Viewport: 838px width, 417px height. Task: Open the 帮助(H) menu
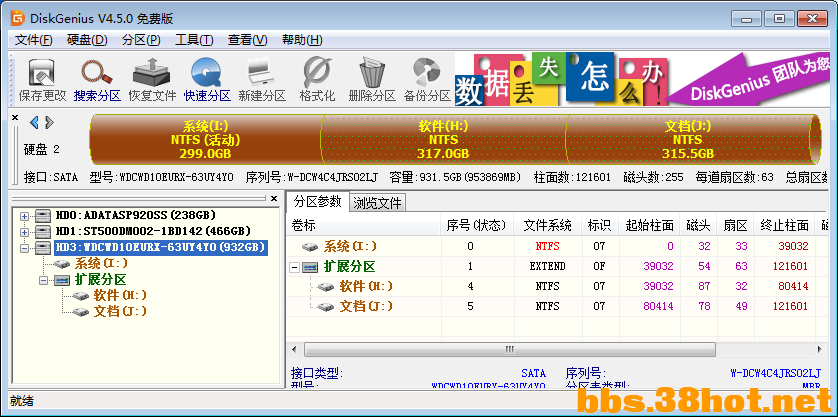(302, 40)
